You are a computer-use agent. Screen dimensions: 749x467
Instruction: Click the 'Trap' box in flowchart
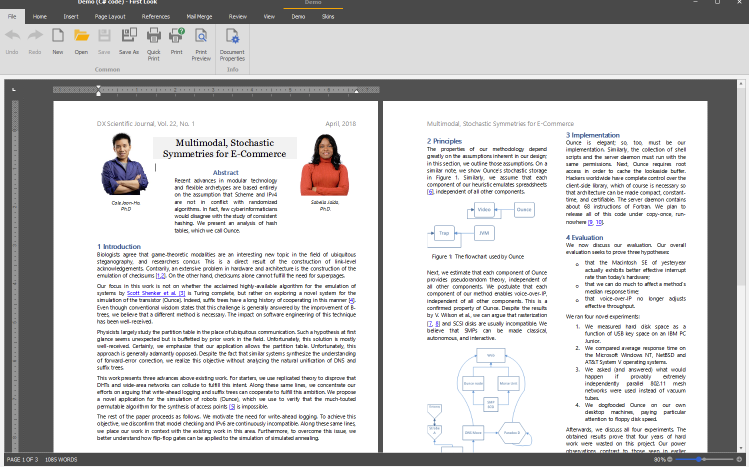tap(444, 233)
